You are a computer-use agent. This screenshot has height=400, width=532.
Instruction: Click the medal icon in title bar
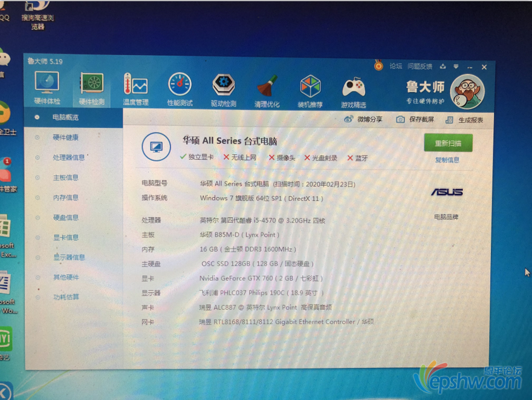[378, 65]
